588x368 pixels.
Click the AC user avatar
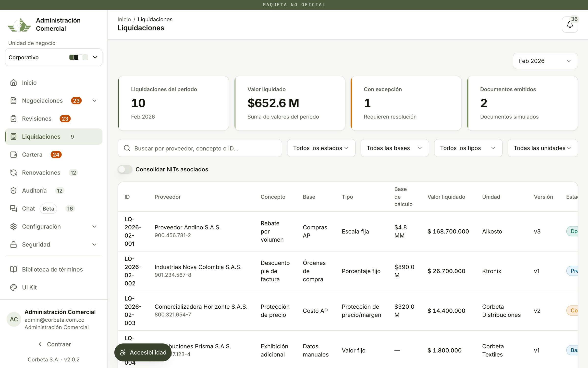click(x=14, y=319)
